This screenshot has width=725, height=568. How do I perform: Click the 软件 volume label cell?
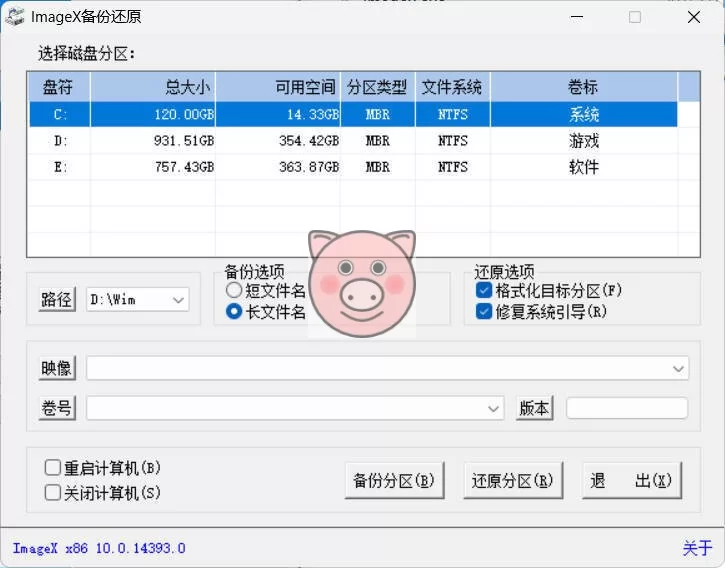tap(584, 167)
